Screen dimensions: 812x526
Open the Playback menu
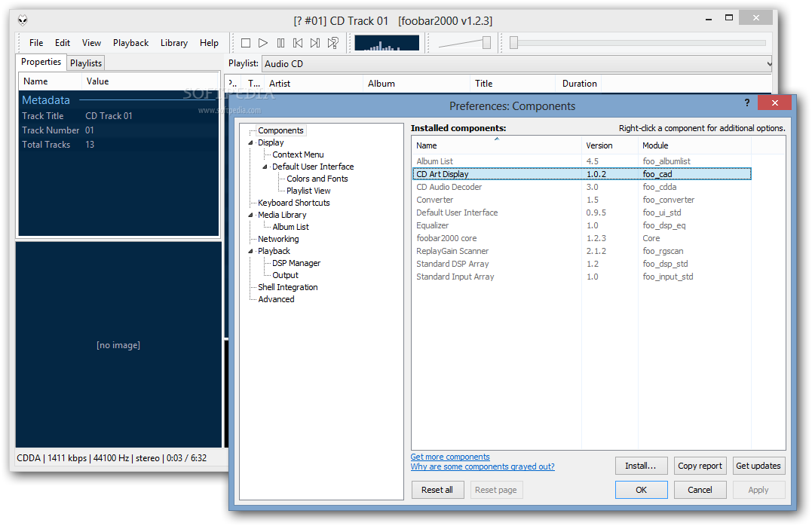131,43
